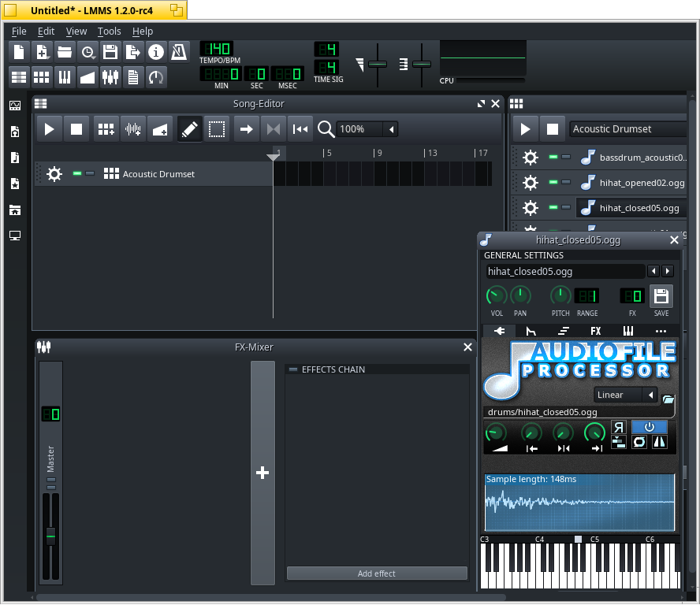Show Piano-Roll toolbar icon
Viewport: 700px width, 605px height.
[x=65, y=77]
